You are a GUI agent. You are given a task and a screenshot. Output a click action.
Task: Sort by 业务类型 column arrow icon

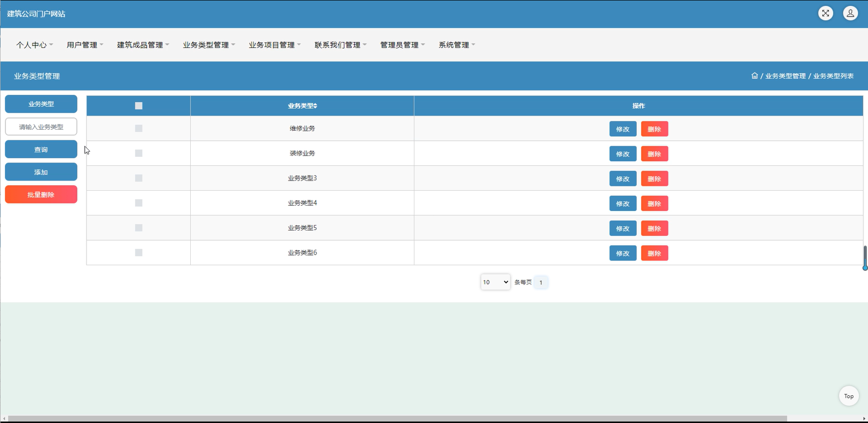click(315, 106)
